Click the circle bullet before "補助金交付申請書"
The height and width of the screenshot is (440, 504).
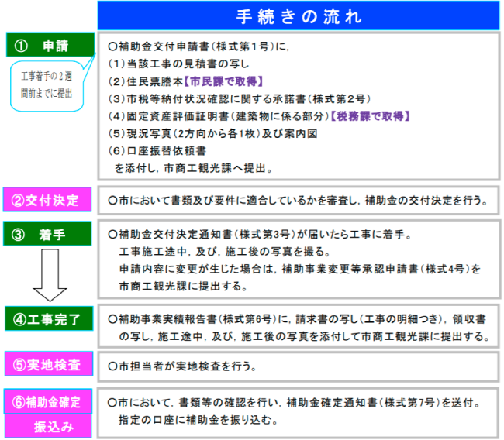pos(113,46)
